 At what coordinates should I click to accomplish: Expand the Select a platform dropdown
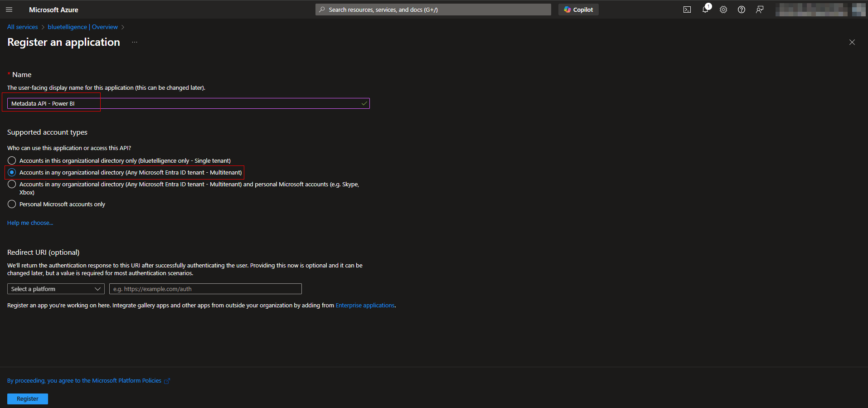(56, 289)
